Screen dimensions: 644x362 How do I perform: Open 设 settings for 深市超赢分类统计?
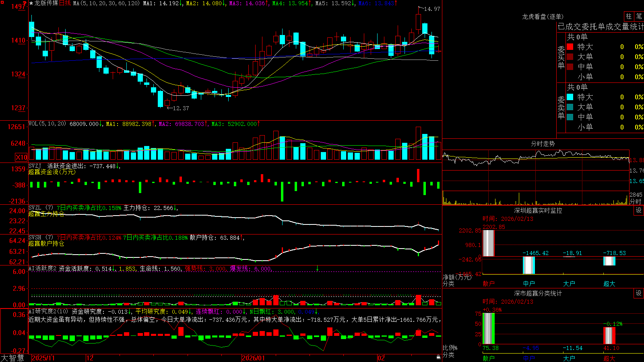[x=638, y=293]
